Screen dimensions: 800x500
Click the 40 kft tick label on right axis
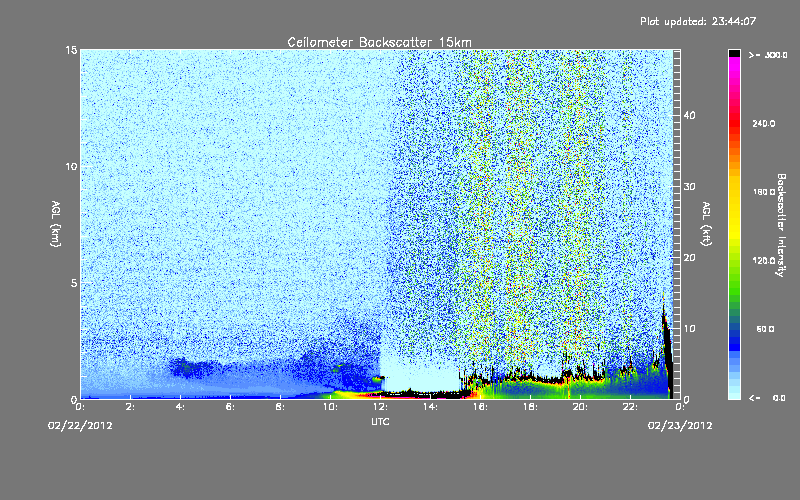tap(689, 115)
